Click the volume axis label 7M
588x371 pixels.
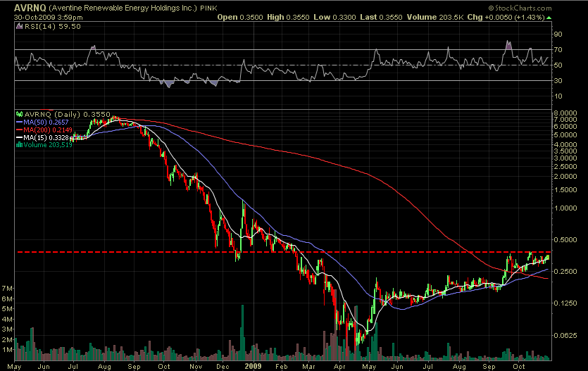pos(7,288)
